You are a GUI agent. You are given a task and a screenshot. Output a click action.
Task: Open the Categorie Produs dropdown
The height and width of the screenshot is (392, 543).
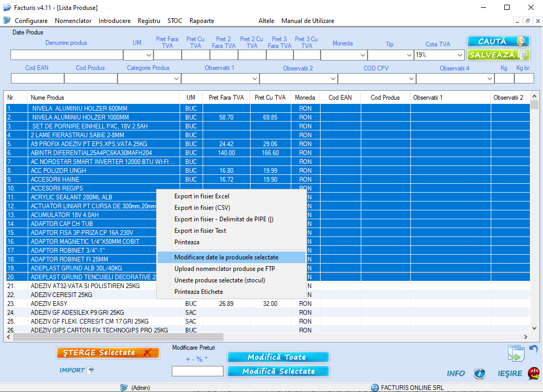[176, 79]
